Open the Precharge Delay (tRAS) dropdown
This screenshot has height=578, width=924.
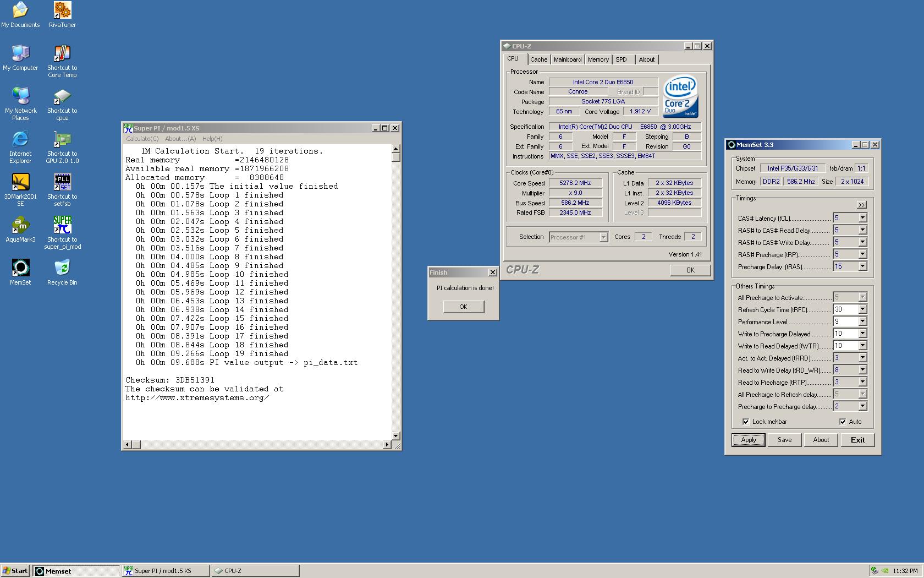click(x=862, y=266)
